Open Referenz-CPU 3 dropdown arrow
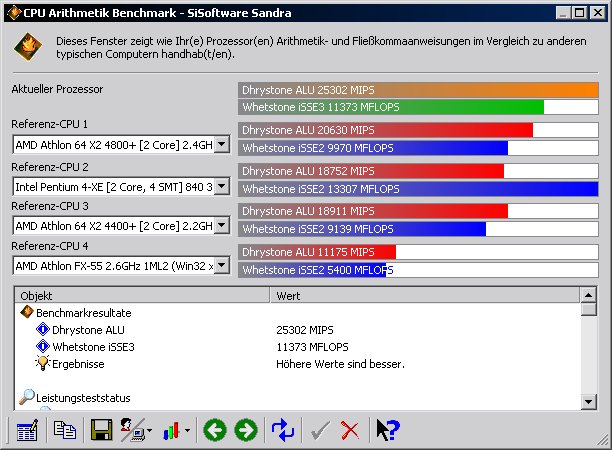This screenshot has width=612, height=450. tap(221, 225)
